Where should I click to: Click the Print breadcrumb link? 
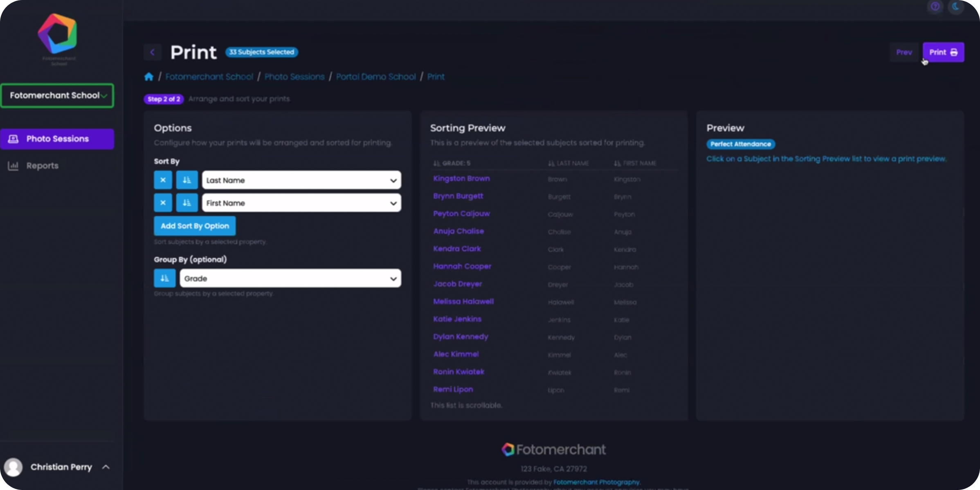[436, 77]
